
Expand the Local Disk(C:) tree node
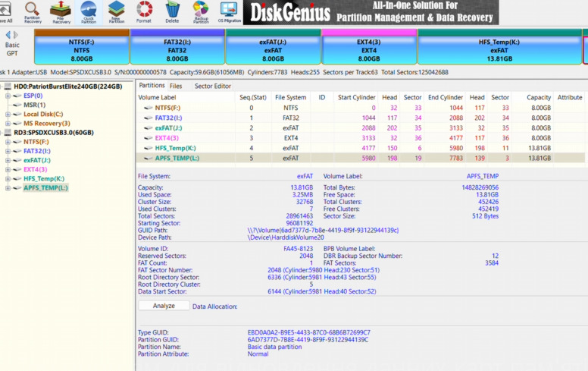click(x=8, y=114)
